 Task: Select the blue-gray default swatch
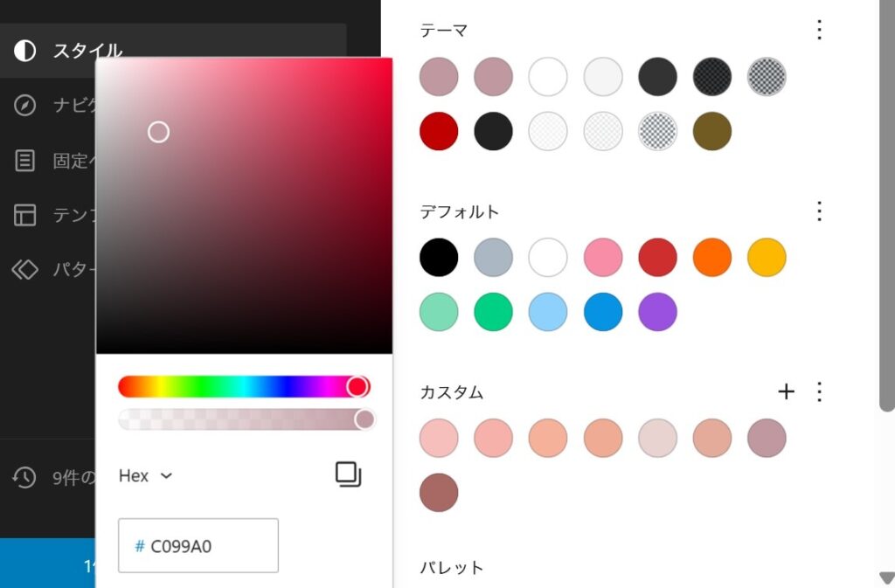coord(493,257)
